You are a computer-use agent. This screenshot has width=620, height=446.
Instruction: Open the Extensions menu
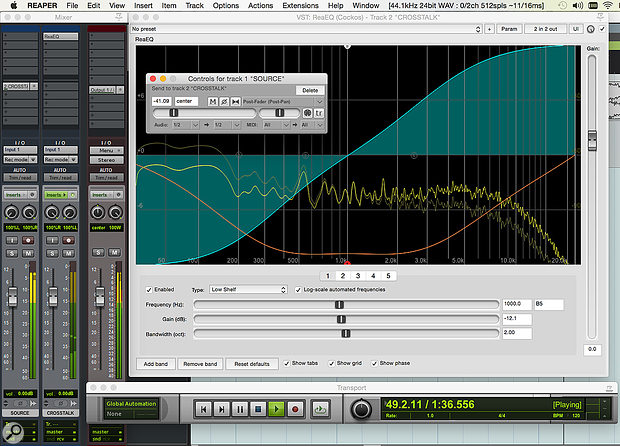tap(300, 6)
